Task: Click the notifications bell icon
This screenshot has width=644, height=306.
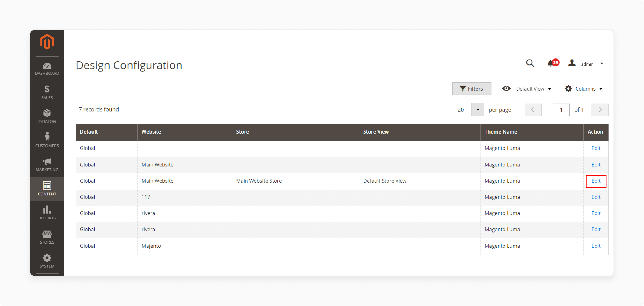Action: coord(550,64)
